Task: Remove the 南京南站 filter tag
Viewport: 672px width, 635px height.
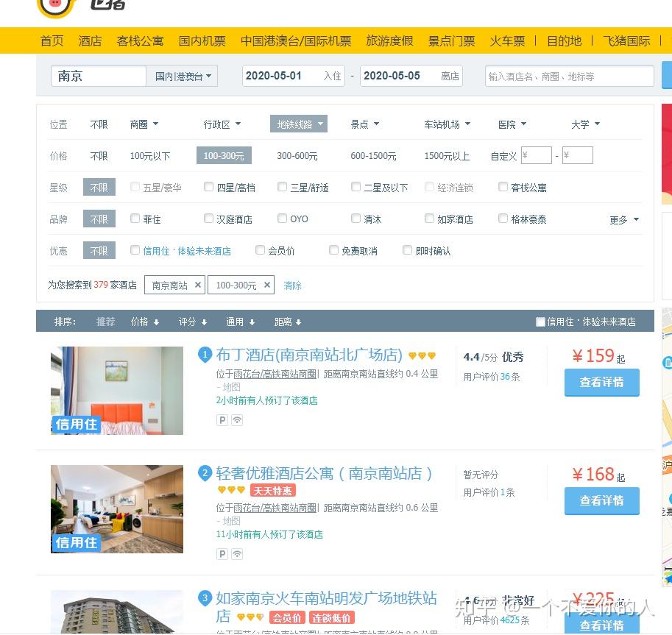Action: [x=197, y=285]
